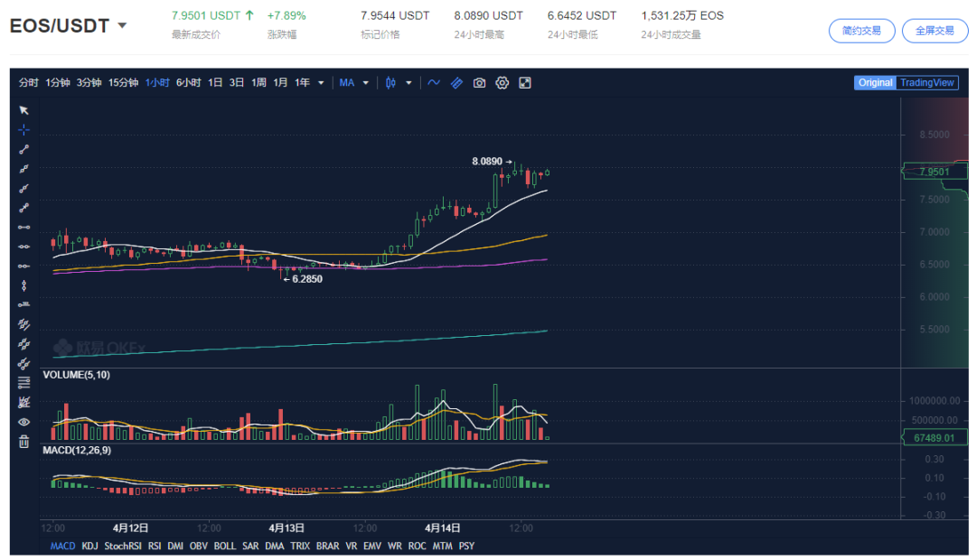
Task: Select the VR indicator tab
Action: point(351,546)
